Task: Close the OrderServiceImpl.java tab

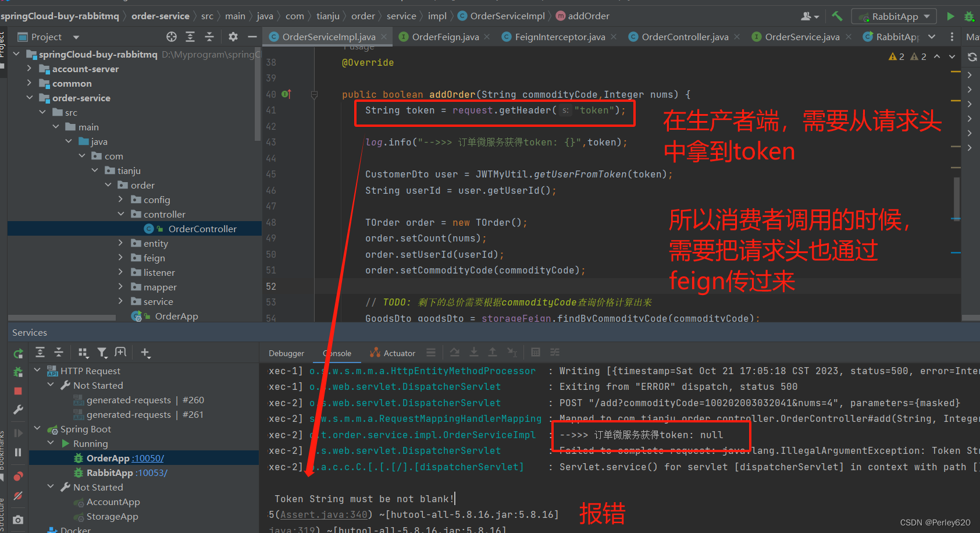Action: coord(384,37)
